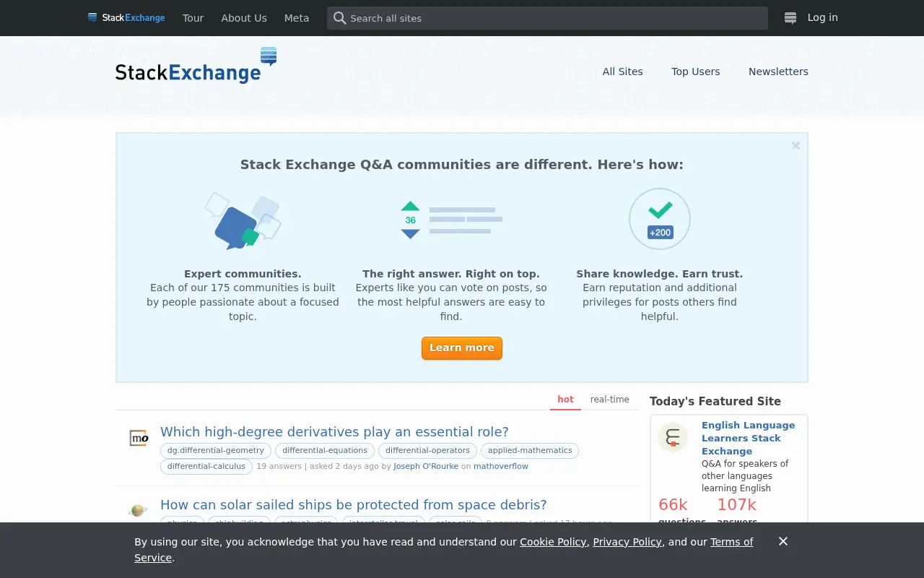The height and width of the screenshot is (578, 924).
Task: Click Log in
Action: [x=823, y=17]
